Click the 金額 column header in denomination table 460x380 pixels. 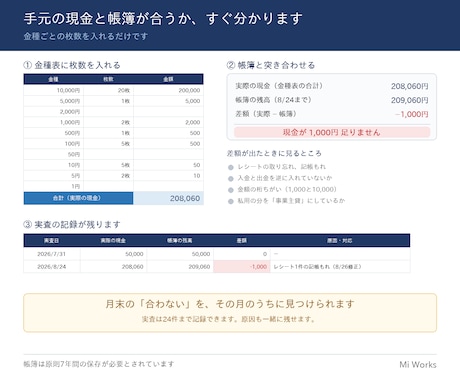pyautogui.click(x=168, y=79)
